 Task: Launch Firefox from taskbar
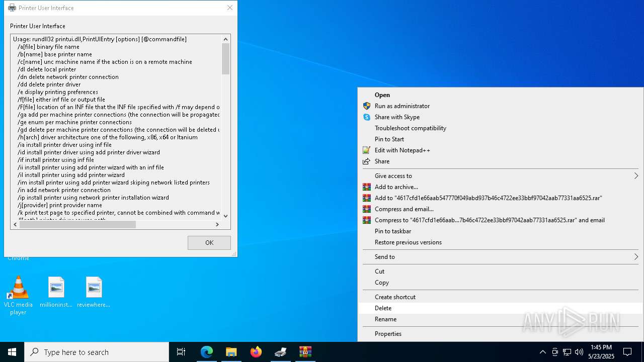pos(256,352)
